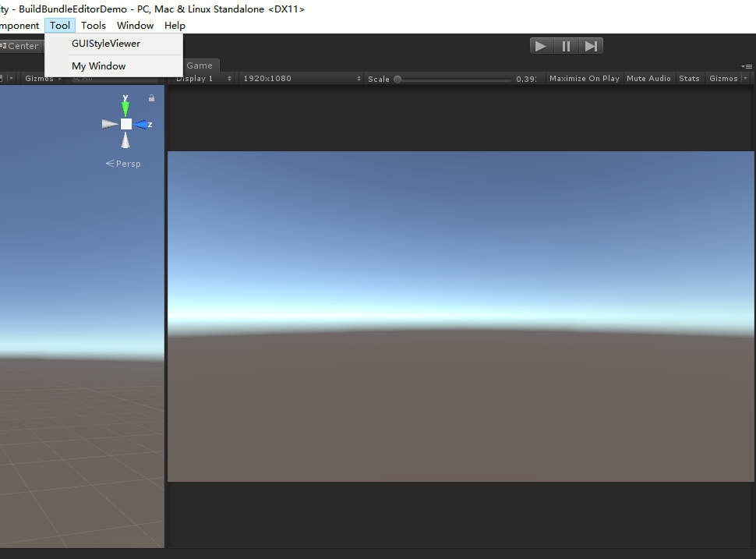This screenshot has width=756, height=559.
Task: Click the Play button
Action: (542, 45)
